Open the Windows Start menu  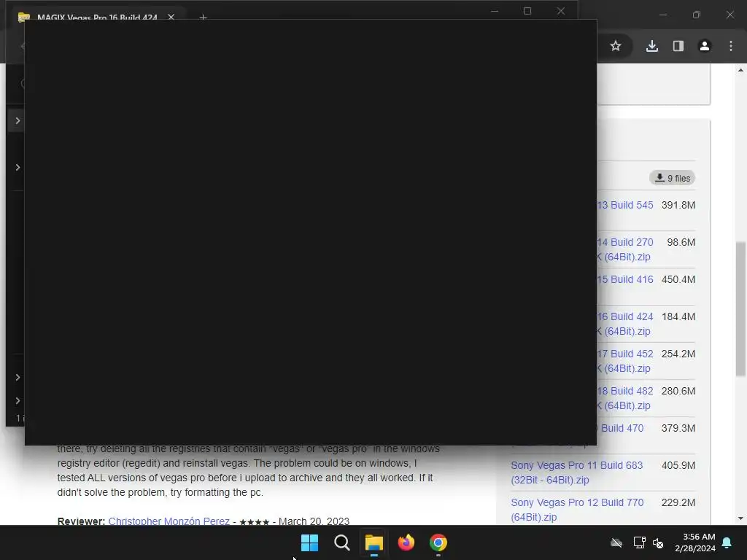(309, 542)
